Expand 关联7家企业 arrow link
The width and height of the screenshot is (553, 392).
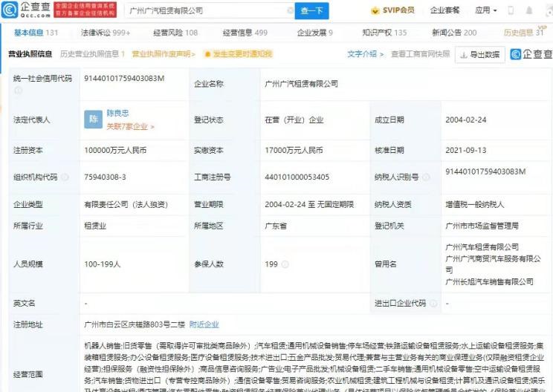tap(131, 126)
